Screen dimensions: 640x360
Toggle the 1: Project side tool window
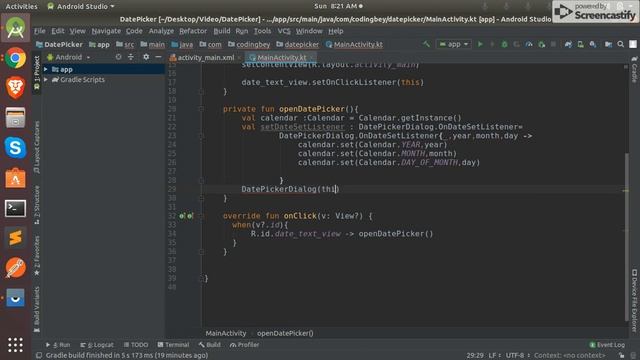pyautogui.click(x=37, y=72)
